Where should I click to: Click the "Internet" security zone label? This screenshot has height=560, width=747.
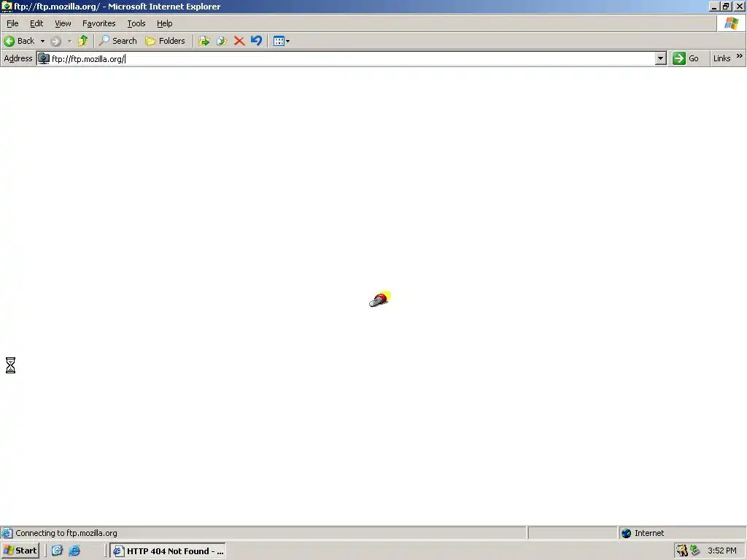649,533
